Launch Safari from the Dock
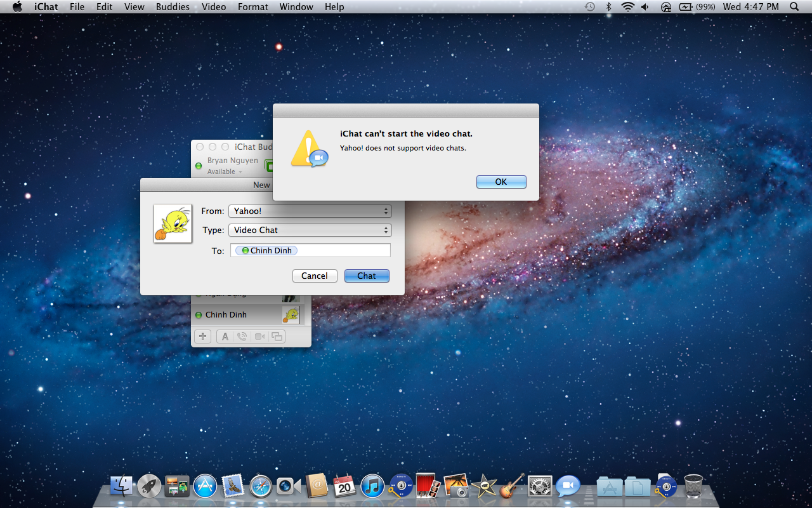 pos(261,486)
